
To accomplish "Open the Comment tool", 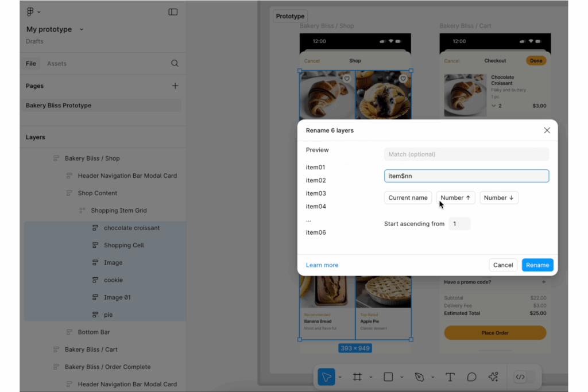I will click(471, 377).
